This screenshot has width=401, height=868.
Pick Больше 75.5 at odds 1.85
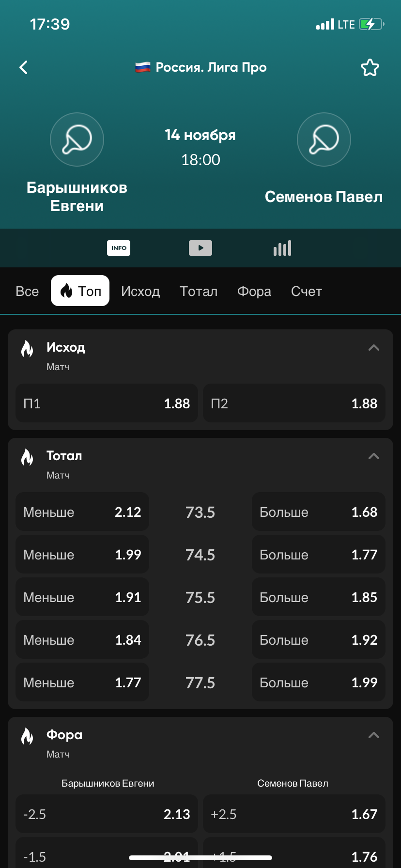pyautogui.click(x=318, y=597)
